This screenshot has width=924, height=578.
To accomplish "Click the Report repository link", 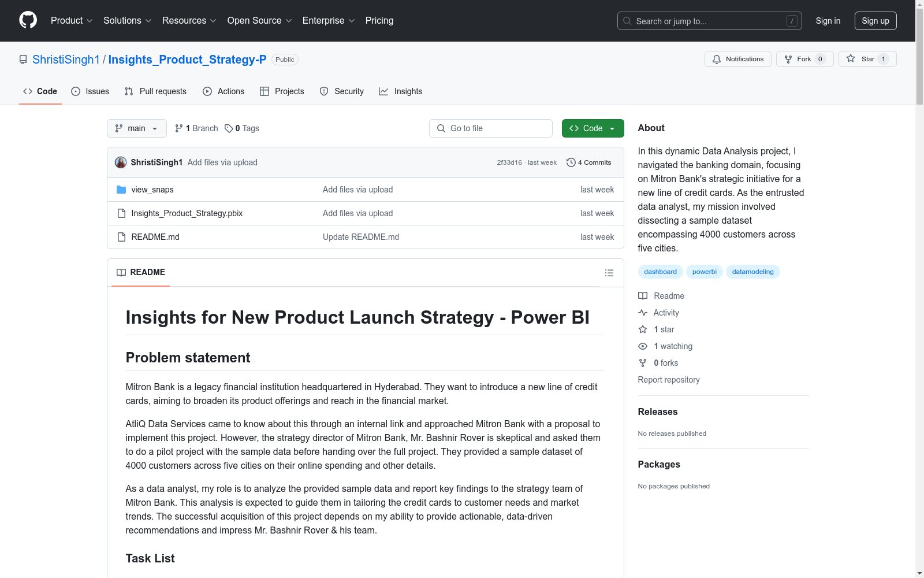I will 669,380.
